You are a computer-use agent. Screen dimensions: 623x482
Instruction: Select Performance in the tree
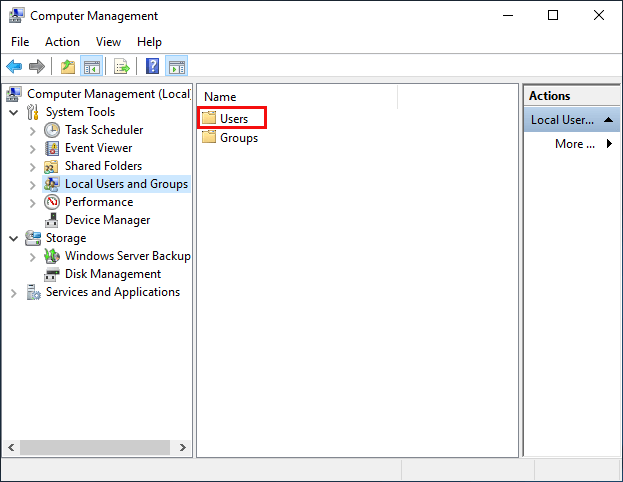click(x=99, y=202)
